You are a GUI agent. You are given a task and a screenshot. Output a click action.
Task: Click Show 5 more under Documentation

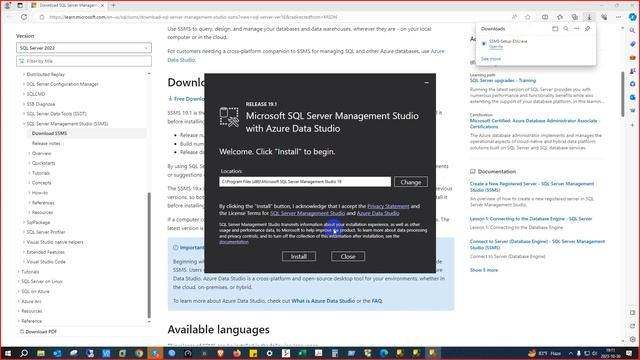(484, 270)
